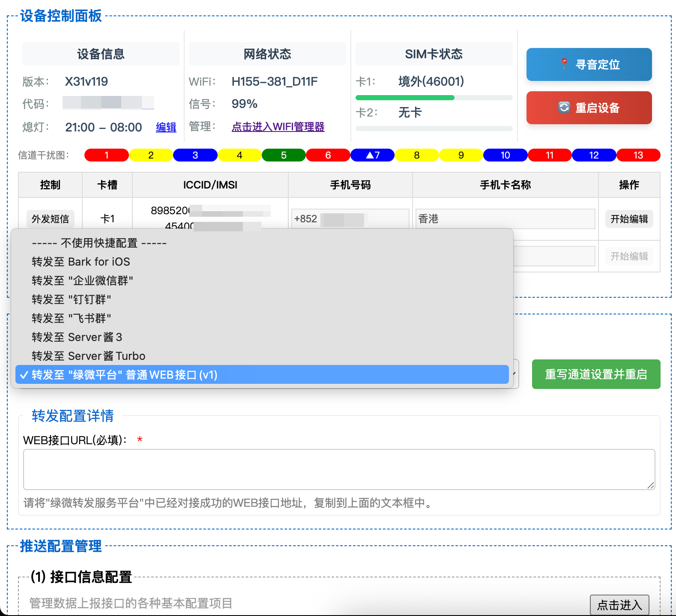Click 开始编辑 button in 卡1 row
676x616 pixels.
(628, 219)
